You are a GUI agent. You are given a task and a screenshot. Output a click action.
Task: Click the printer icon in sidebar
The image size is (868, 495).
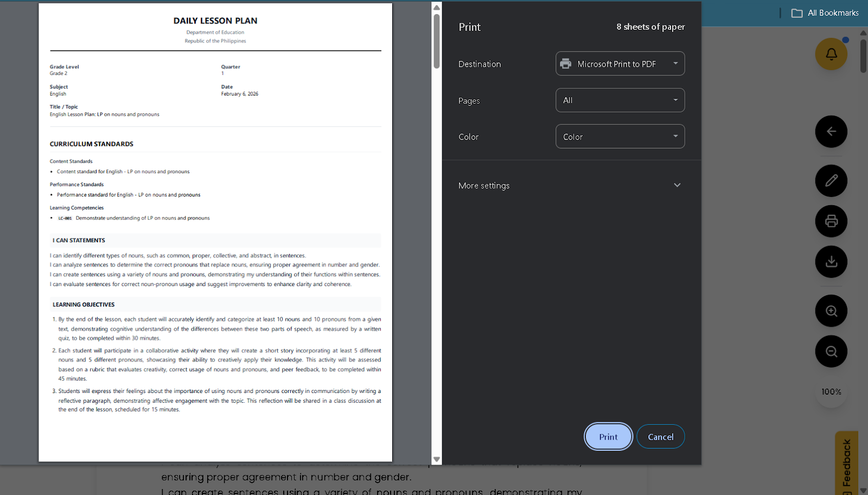(831, 221)
